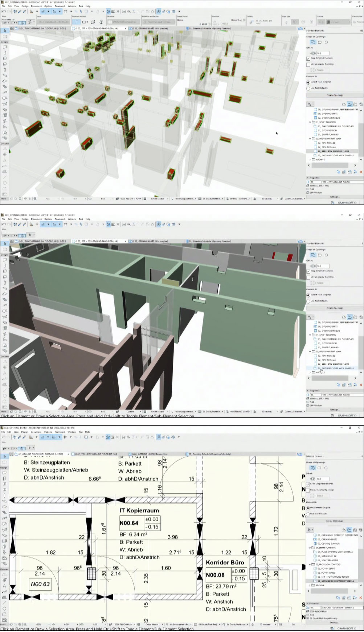Collapse 02_PROVISION FOR VOID folder in bottom window
The width and height of the screenshot is (364, 632).
click(x=310, y=564)
